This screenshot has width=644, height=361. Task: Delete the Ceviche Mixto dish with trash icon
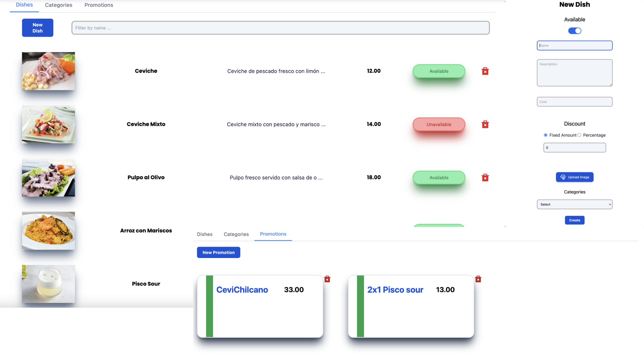tap(485, 124)
